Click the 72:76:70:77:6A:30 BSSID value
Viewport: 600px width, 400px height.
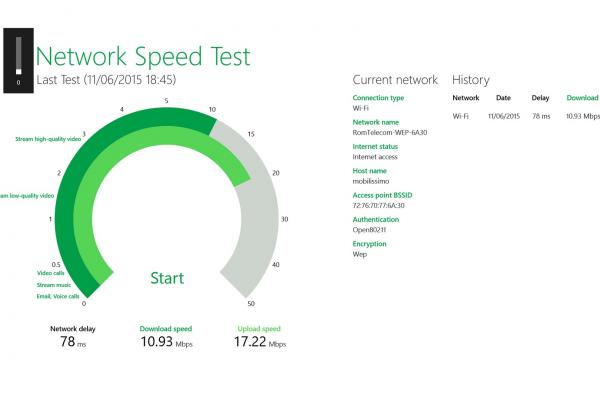click(378, 206)
